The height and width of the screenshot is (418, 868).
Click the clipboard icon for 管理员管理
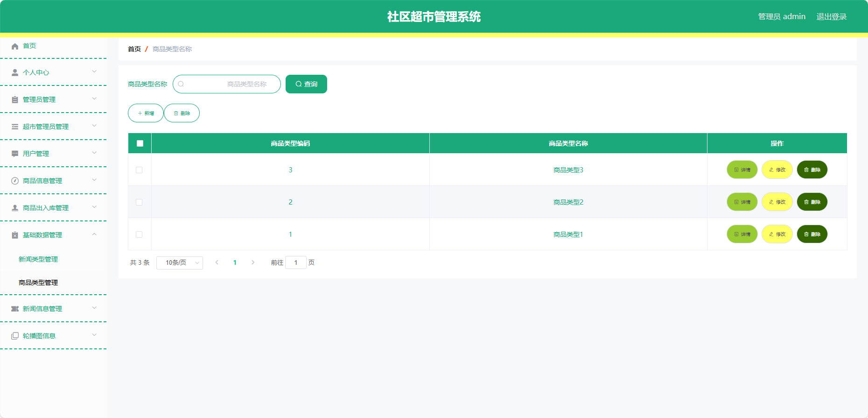15,100
